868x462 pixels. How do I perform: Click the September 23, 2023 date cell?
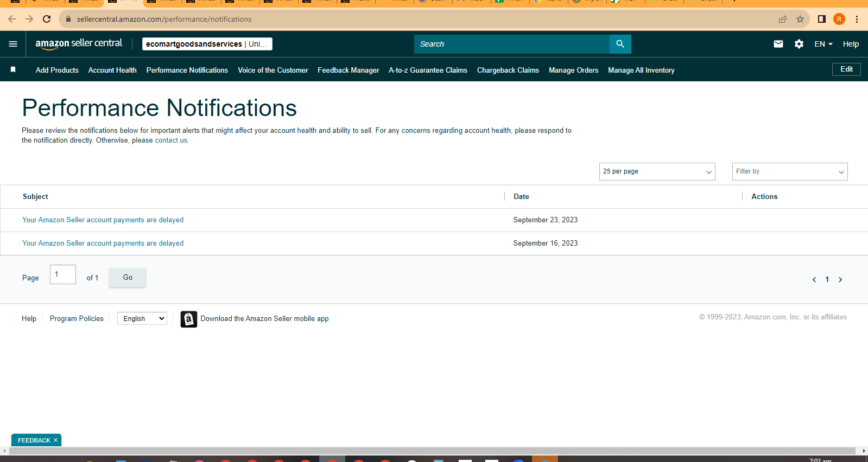(x=545, y=220)
